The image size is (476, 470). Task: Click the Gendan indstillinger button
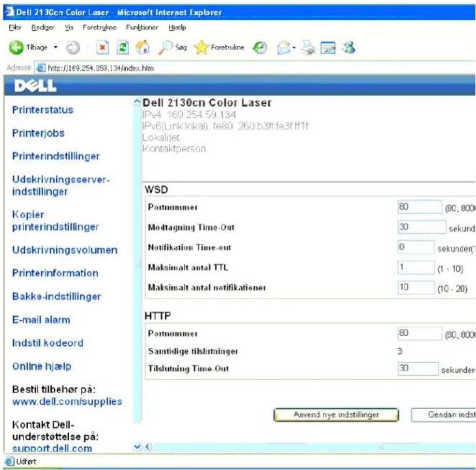coord(443,415)
